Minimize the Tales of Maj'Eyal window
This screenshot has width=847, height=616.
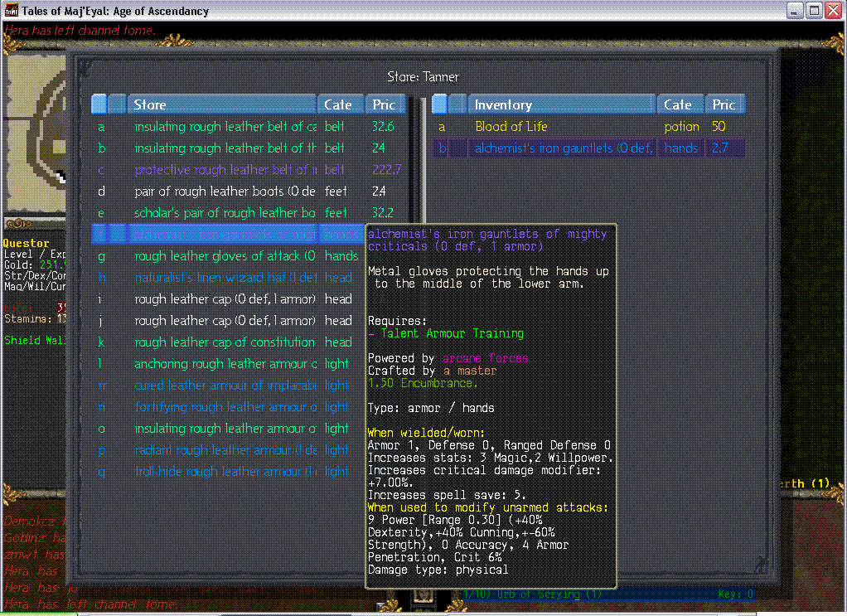794,10
